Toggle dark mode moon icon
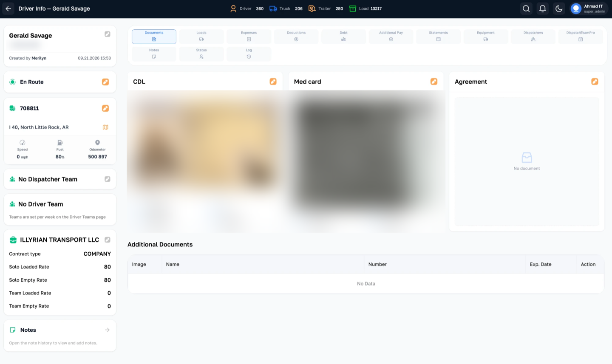This screenshot has width=612, height=364. click(x=559, y=8)
